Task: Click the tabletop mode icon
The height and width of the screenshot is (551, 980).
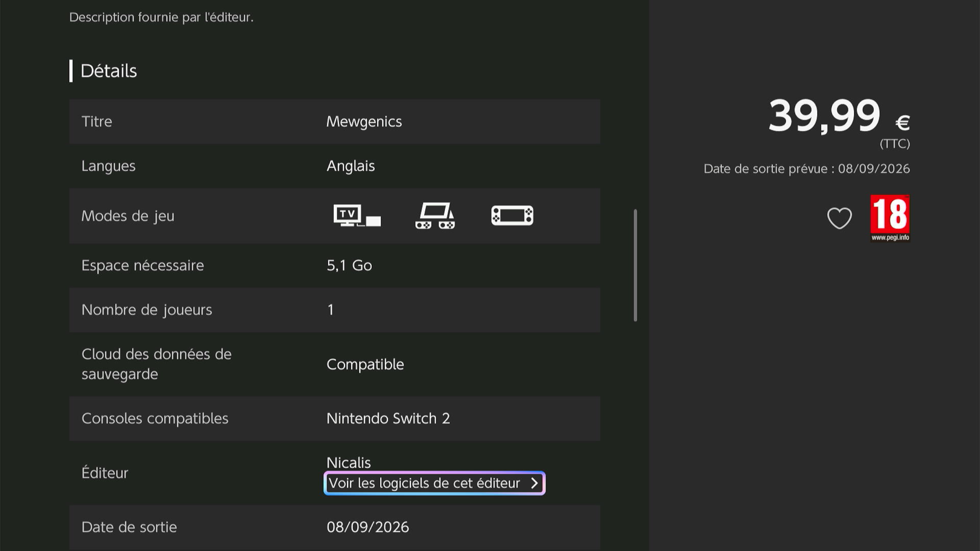Action: [x=435, y=215]
